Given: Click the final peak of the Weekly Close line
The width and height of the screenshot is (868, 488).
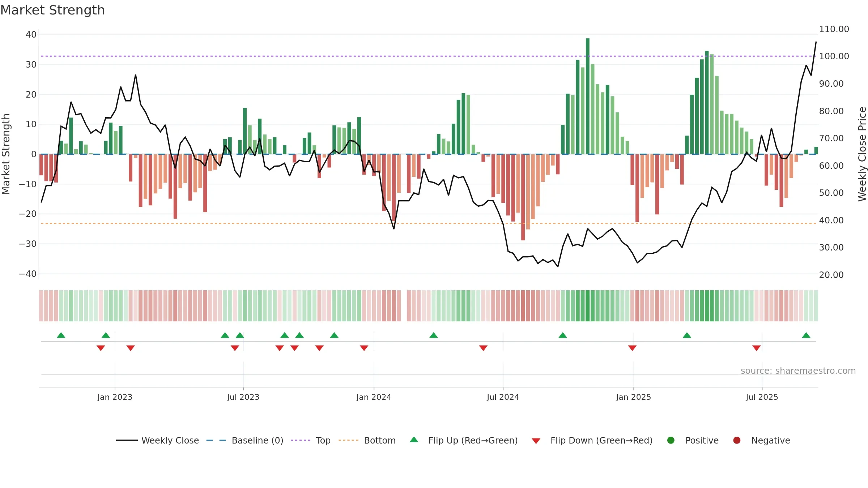Looking at the screenshot, I should (816, 42).
